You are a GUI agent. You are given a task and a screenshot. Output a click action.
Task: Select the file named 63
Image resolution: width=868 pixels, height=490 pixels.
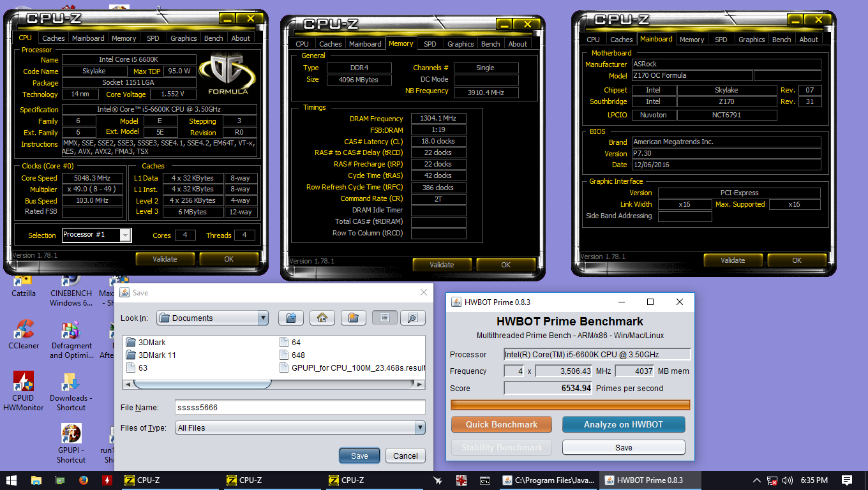click(x=137, y=367)
